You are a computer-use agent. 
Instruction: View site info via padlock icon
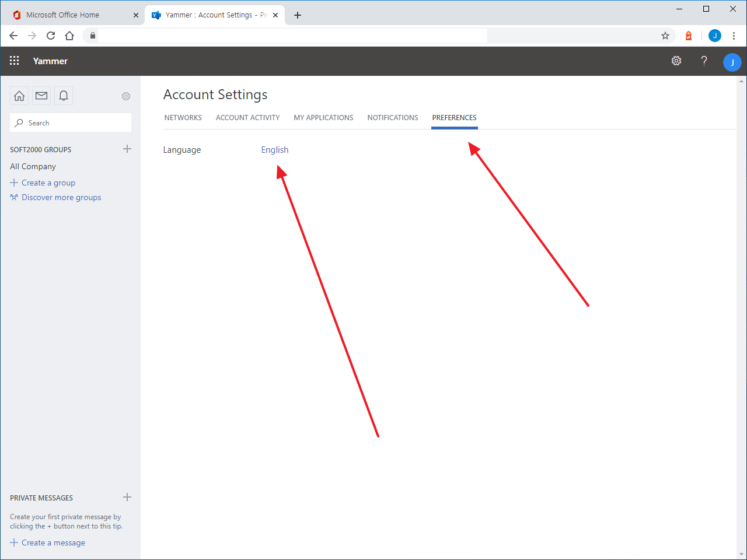click(92, 36)
